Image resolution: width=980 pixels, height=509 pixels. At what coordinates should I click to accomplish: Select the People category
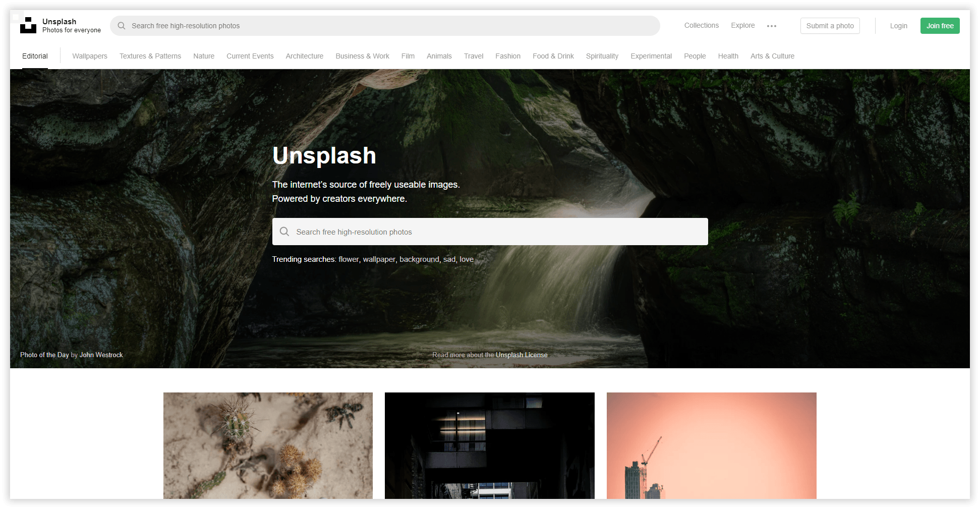coord(695,56)
